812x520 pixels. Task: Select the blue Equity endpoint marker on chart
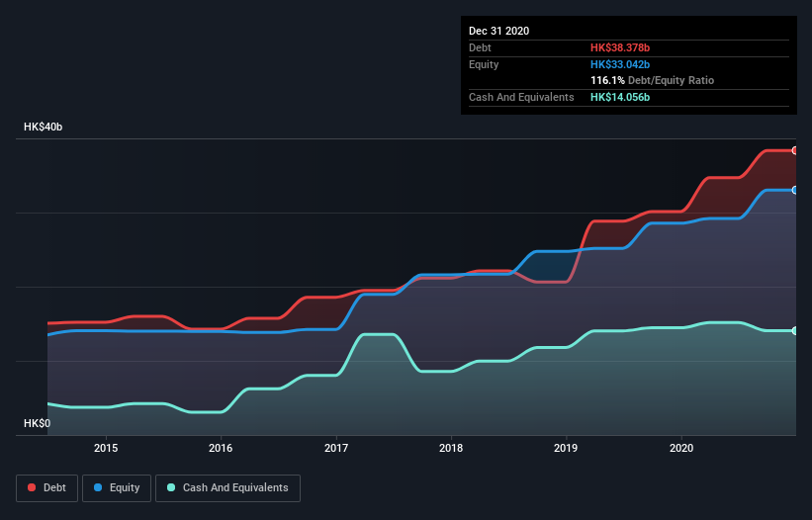coord(794,190)
